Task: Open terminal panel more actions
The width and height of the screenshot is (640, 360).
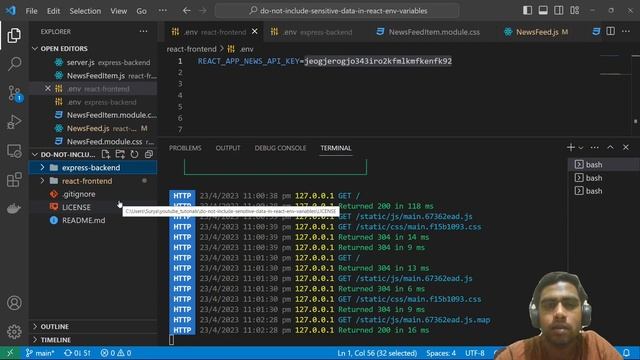Action: [594, 147]
